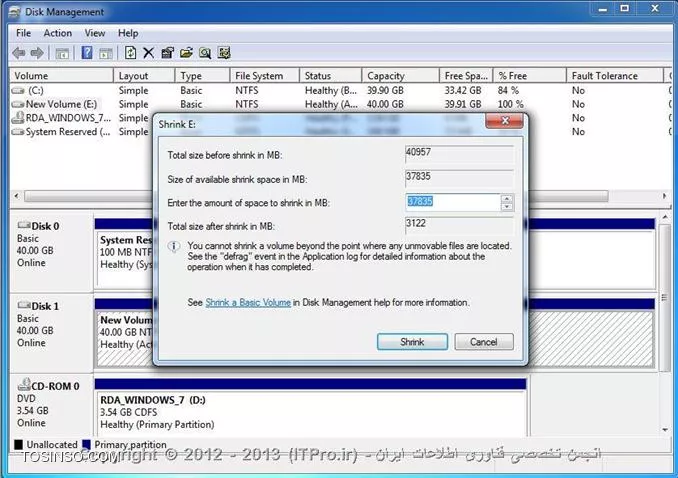Screen dimensions: 678x478
Task: Maximize the Disk Management window
Action: [x=625, y=8]
